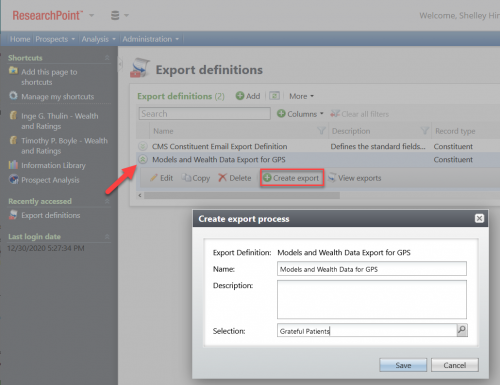This screenshot has width=500, height=385.
Task: Open the Administration menu
Action: pos(151,39)
